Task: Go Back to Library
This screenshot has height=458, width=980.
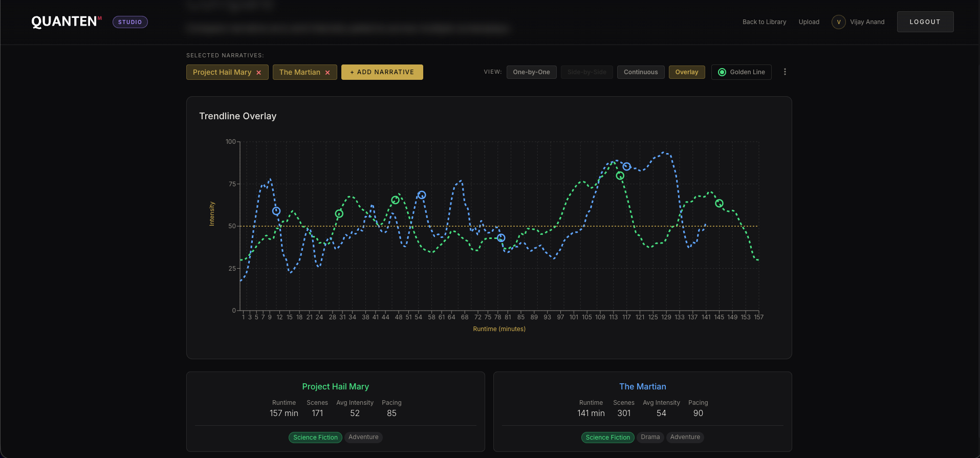Action: pos(764,22)
